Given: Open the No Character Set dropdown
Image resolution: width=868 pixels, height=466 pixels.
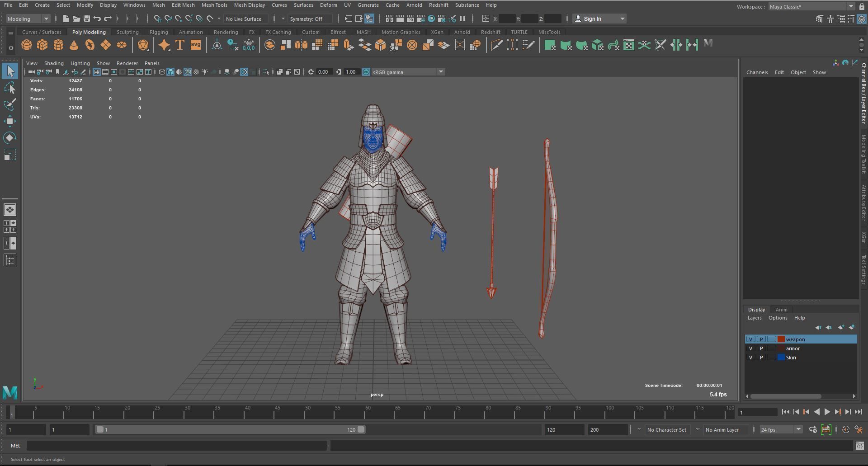Looking at the screenshot, I should (667, 430).
